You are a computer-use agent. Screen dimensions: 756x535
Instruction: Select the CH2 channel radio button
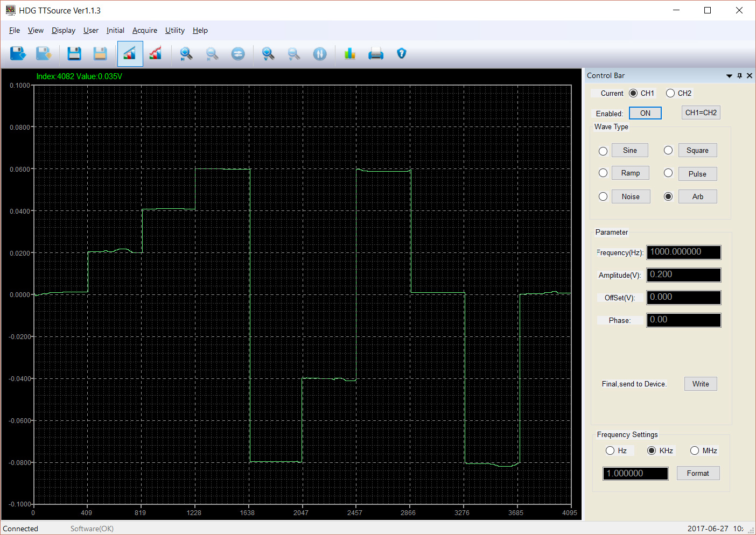point(670,93)
